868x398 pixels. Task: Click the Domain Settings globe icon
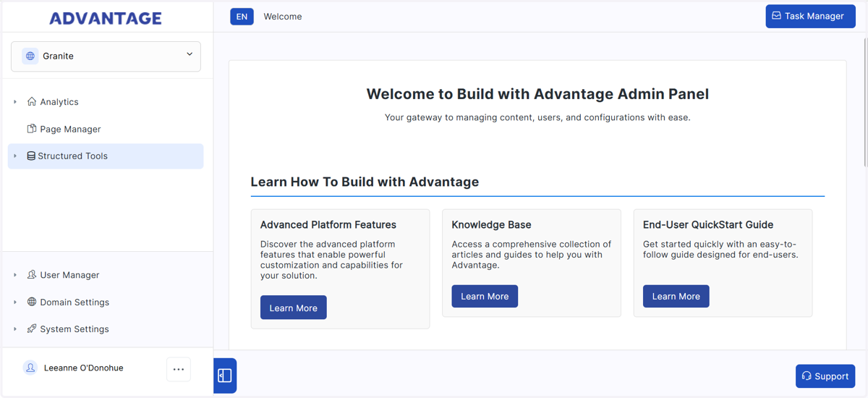32,302
